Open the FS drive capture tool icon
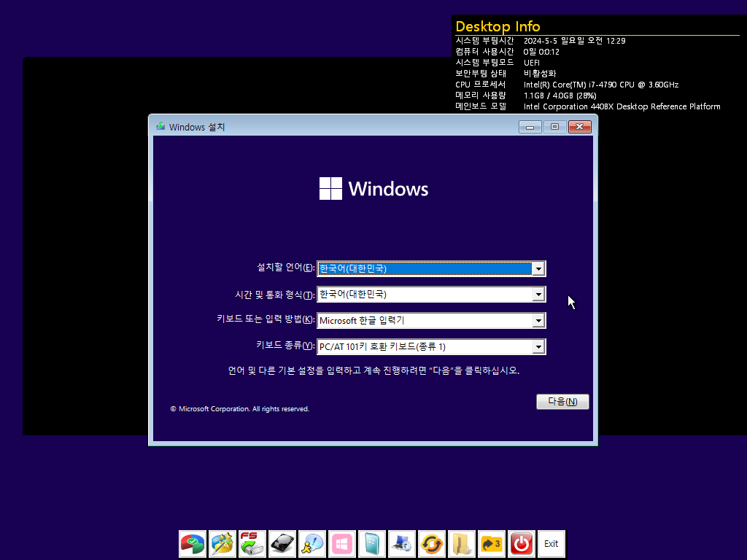The image size is (747, 560). [x=252, y=543]
